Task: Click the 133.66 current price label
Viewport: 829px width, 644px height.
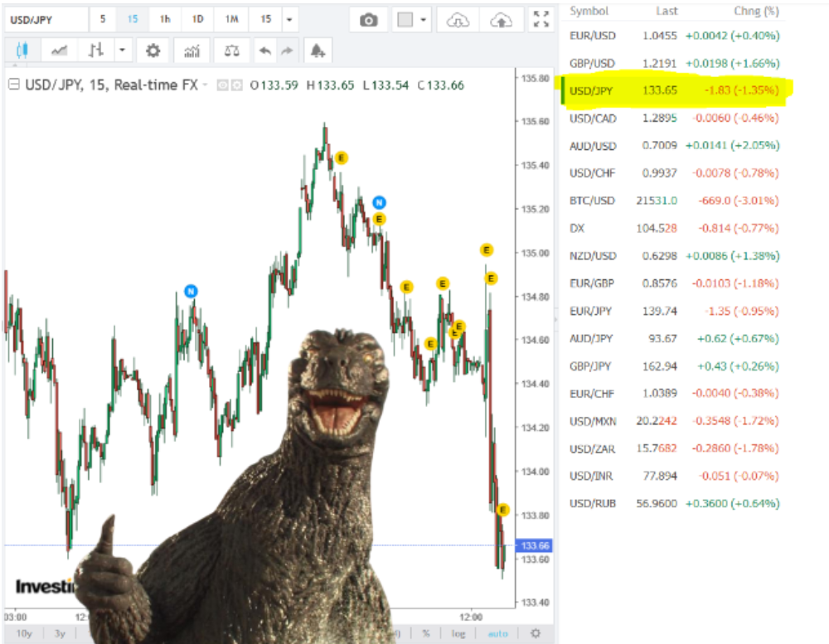Action: point(534,545)
